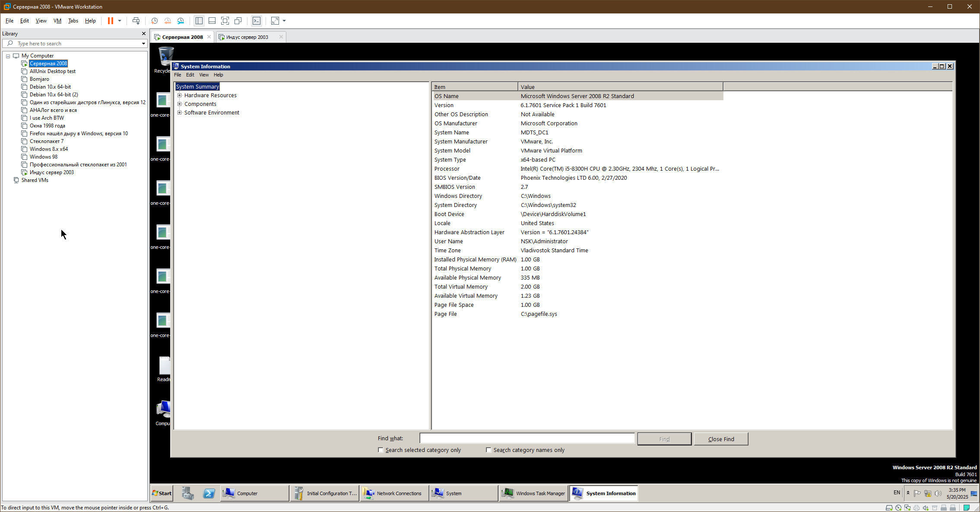Open the Snapshot Manager wrench-clock icon
Screen dimensions: 980x512
181,21
